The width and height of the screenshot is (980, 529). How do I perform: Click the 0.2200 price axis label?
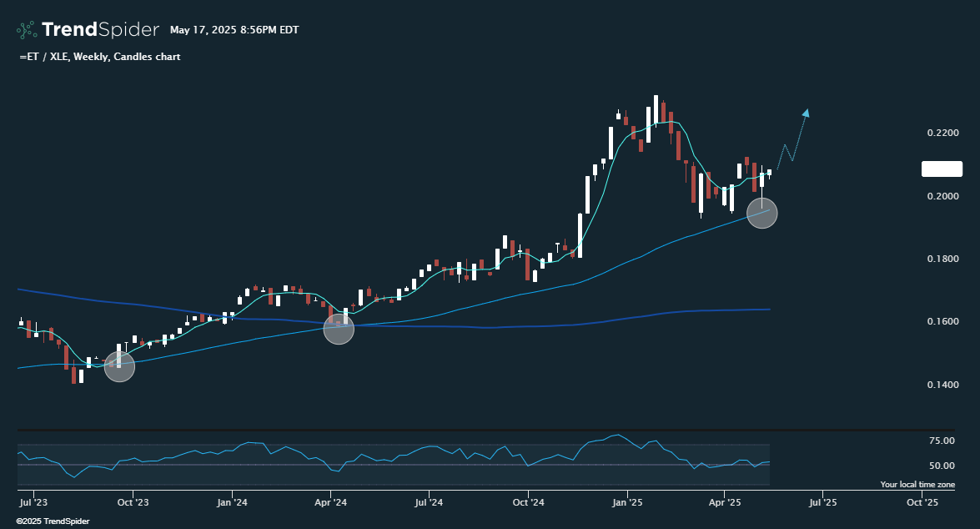[942, 133]
